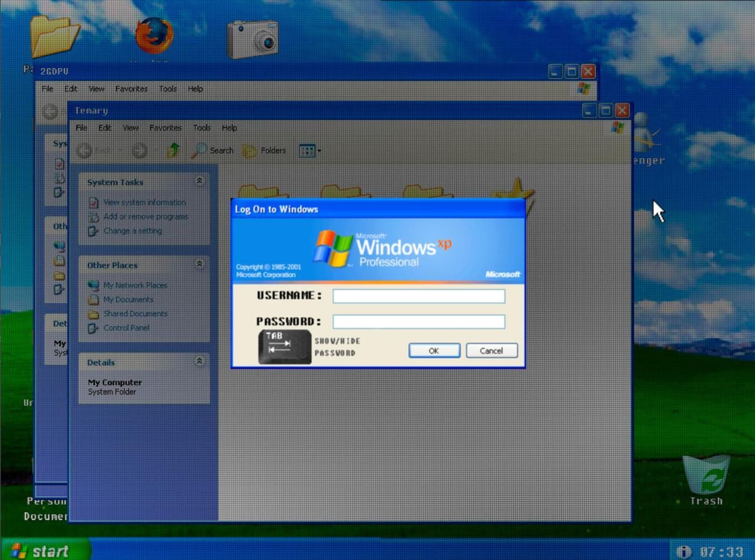Open the Help menu in the Temary window

pos(229,127)
